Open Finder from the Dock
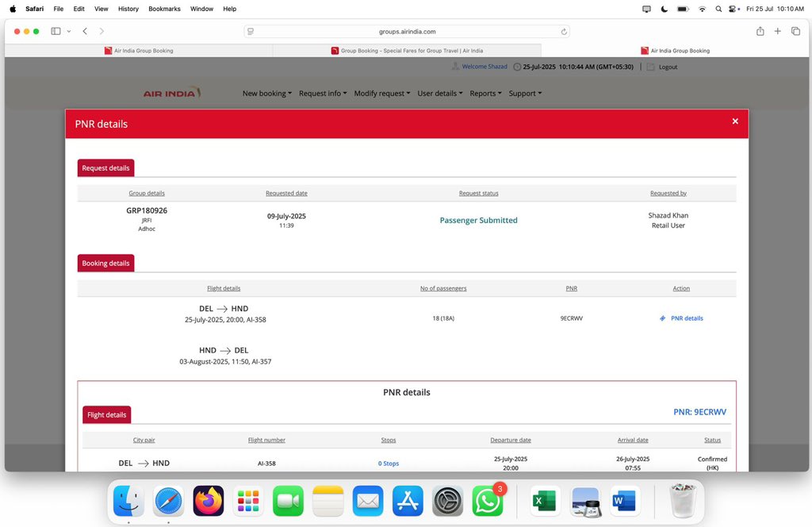Screen dimensions: 812x527 (x=128, y=501)
